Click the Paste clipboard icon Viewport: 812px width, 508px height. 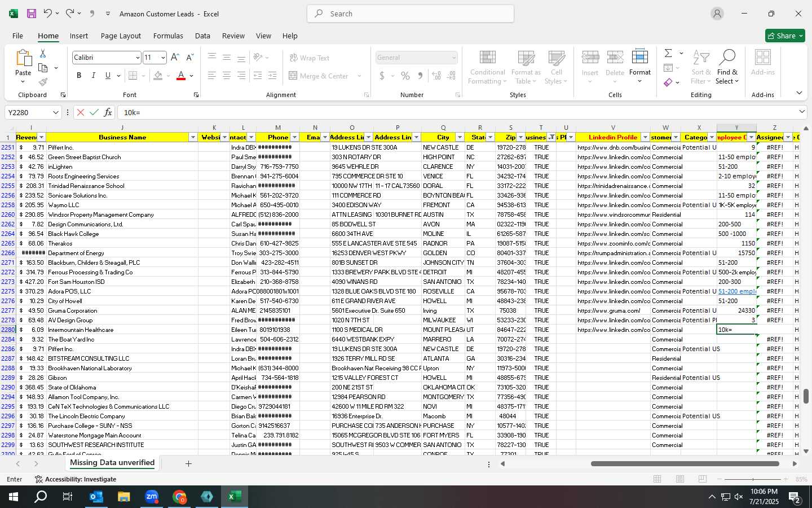23,59
